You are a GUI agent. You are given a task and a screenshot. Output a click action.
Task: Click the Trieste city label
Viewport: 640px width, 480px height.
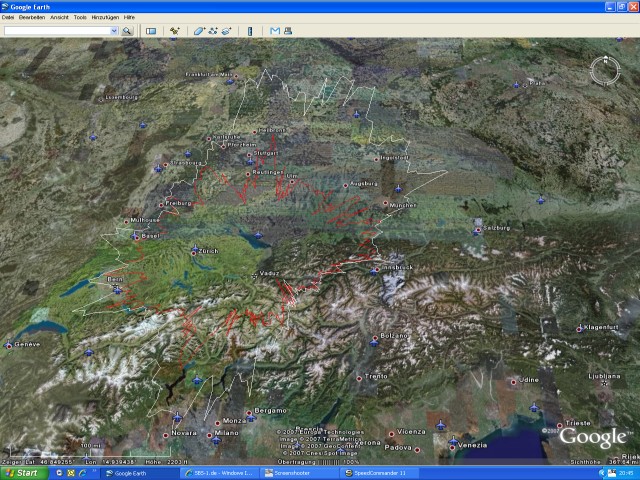[x=578, y=423]
